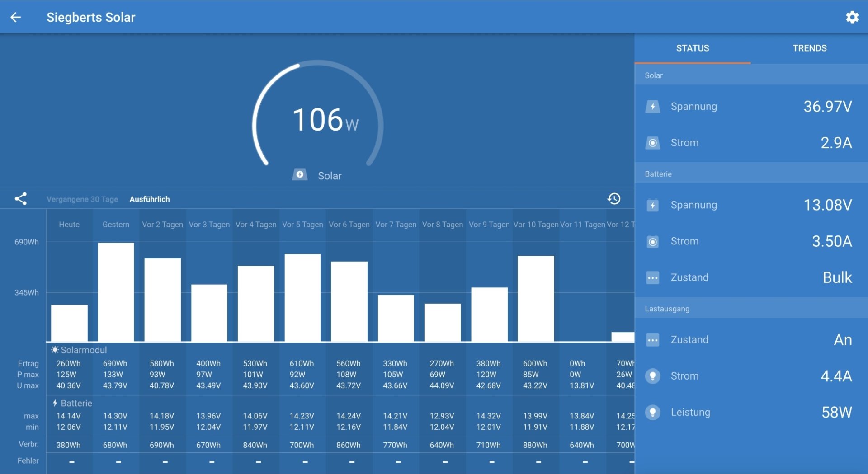Click Vor 8 Tagen U max 44.09V
This screenshot has width=868, height=474.
point(442,385)
